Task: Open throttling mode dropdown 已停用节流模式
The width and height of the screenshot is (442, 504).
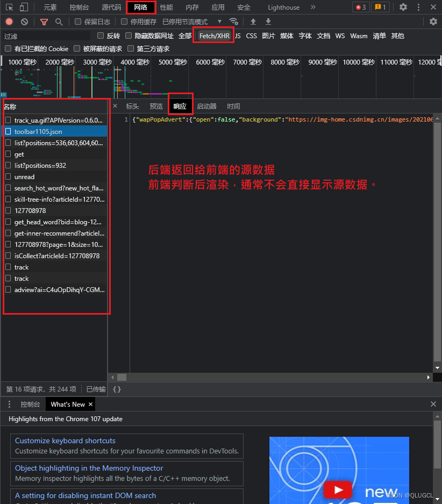Action: pos(192,22)
